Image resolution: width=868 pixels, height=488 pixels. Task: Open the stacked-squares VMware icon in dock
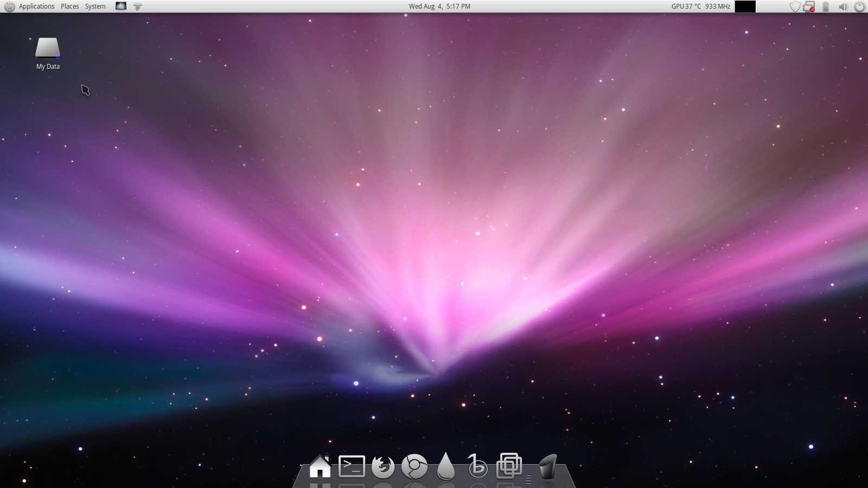509,466
